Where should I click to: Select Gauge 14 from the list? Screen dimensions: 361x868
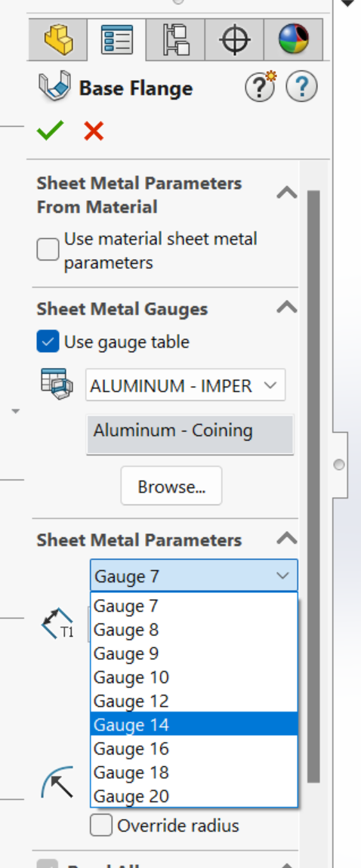(x=194, y=724)
